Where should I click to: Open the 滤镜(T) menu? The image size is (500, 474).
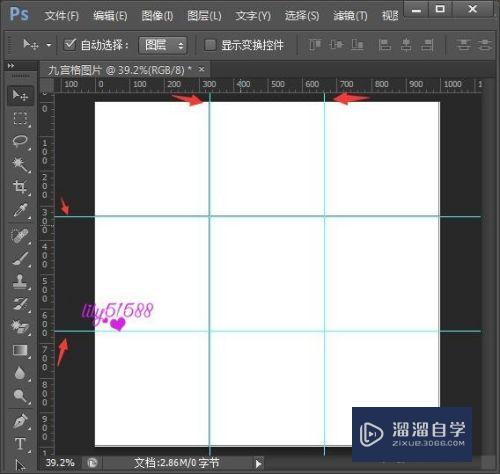point(350,16)
